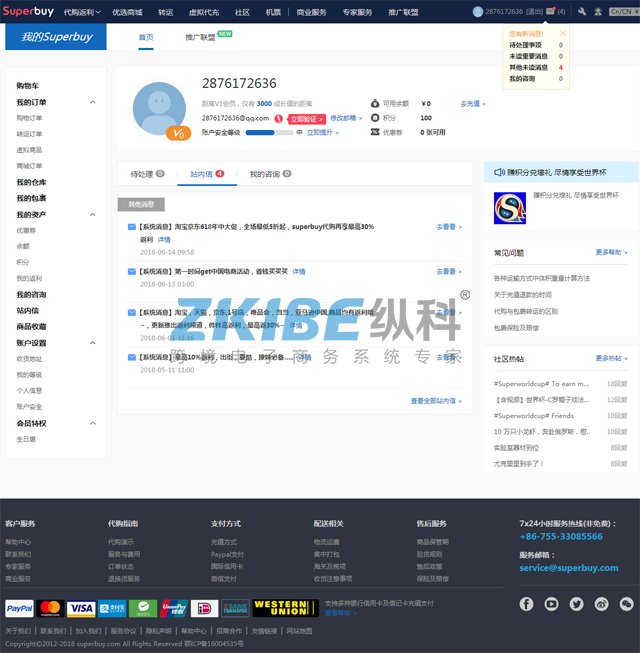640x653 pixels.
Task: Click the 其他消息 filter button
Action: (141, 204)
